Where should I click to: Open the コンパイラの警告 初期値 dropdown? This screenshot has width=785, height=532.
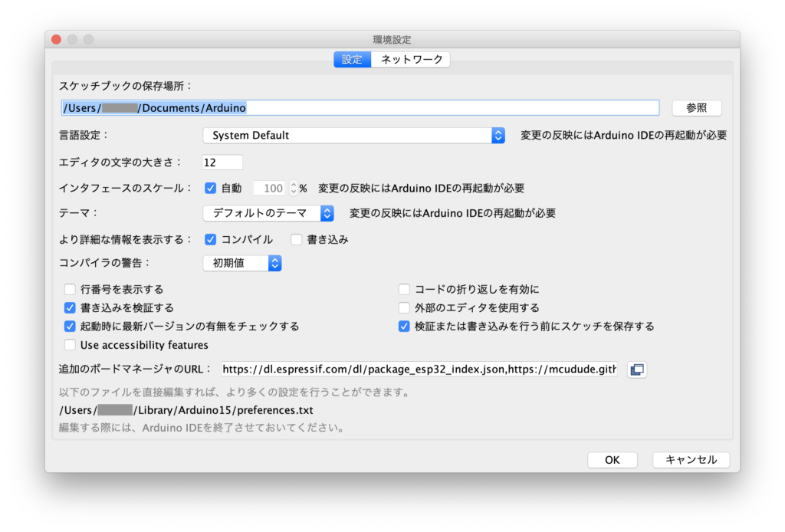click(242, 263)
